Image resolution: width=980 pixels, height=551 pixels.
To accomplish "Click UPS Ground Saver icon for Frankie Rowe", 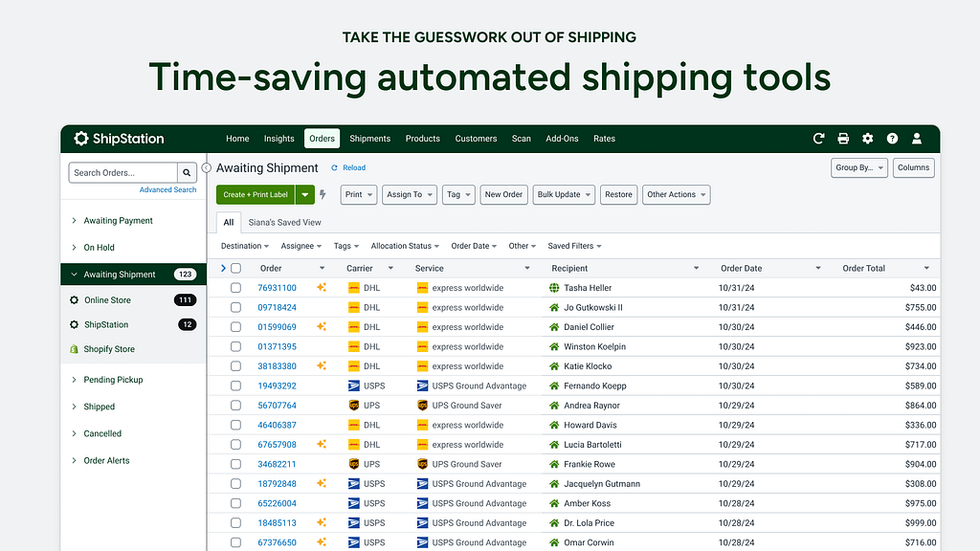I will tap(422, 464).
